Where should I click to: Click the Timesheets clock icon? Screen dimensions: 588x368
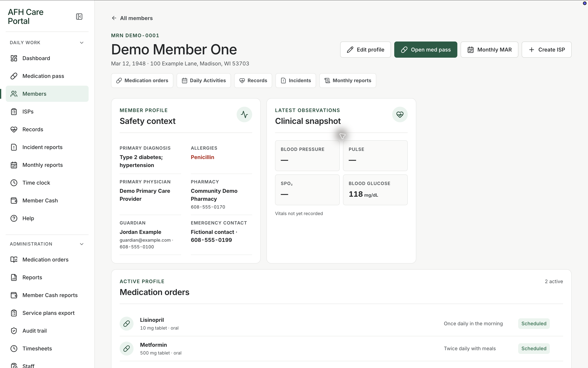pyautogui.click(x=14, y=348)
